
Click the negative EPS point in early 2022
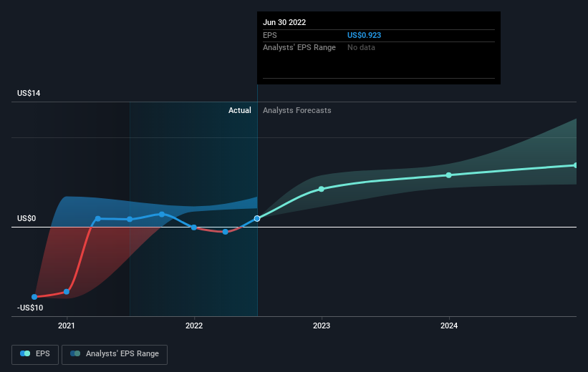click(225, 232)
